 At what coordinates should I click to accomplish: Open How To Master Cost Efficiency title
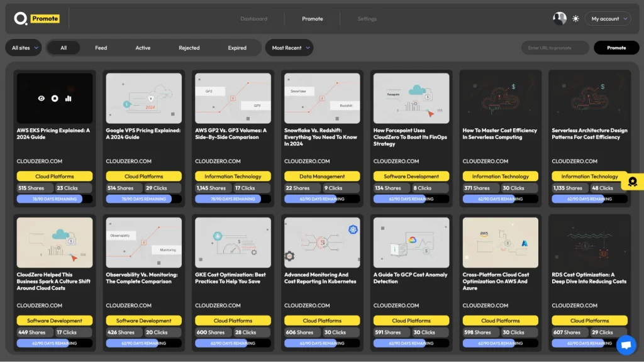coord(499,134)
